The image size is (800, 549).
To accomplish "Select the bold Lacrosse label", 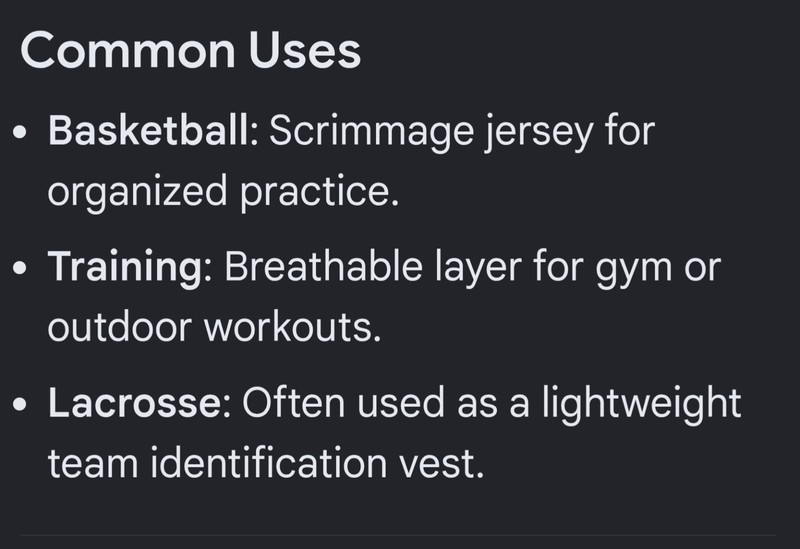I will click(x=135, y=403).
